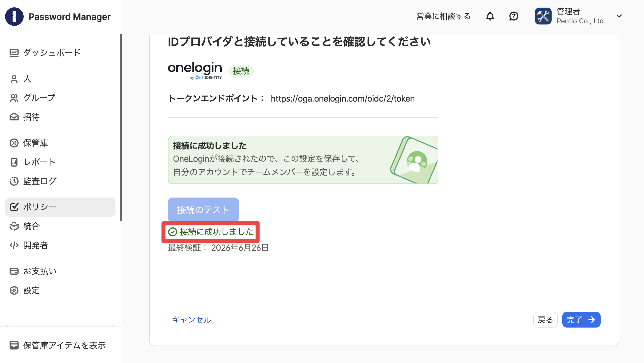The image size is (644, 363).
Task: Click the banner text starting with OneLoginが接続された
Action: click(267, 165)
